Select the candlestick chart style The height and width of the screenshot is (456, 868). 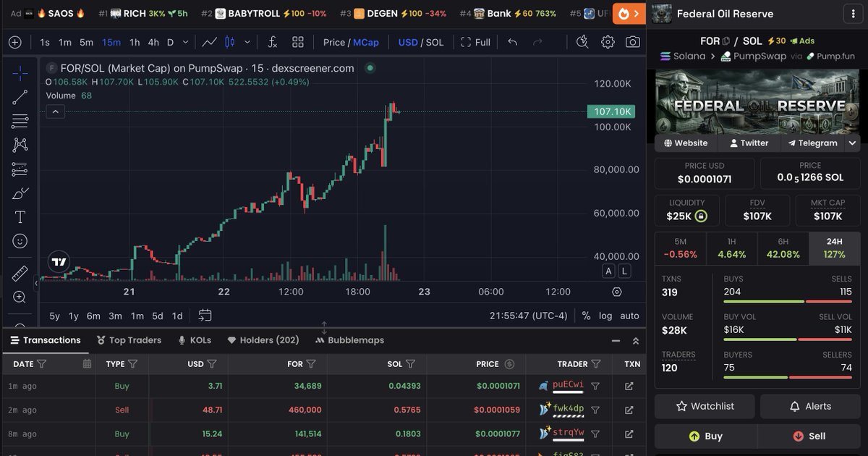(230, 42)
